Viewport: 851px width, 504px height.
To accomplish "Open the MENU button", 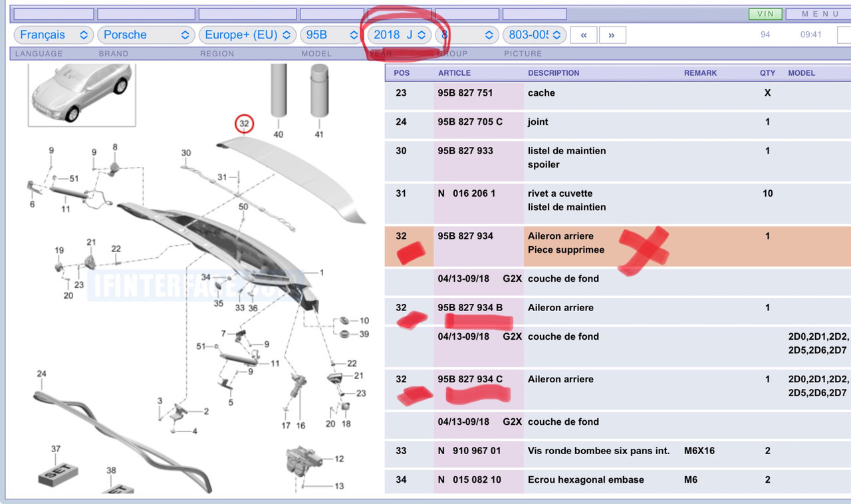I will (820, 14).
